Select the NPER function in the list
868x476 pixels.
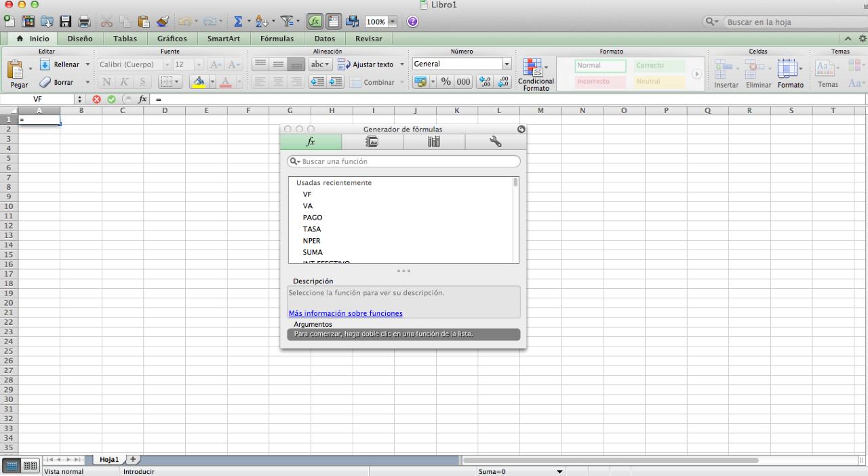coord(312,241)
